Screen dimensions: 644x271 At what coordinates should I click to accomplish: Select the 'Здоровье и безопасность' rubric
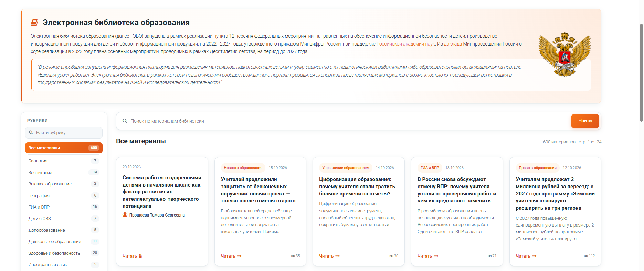click(64, 253)
